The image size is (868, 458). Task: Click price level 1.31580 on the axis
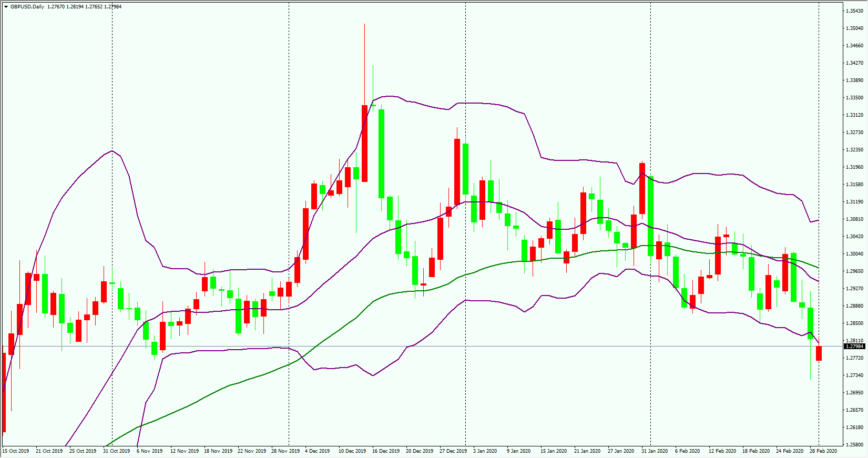[854, 185]
